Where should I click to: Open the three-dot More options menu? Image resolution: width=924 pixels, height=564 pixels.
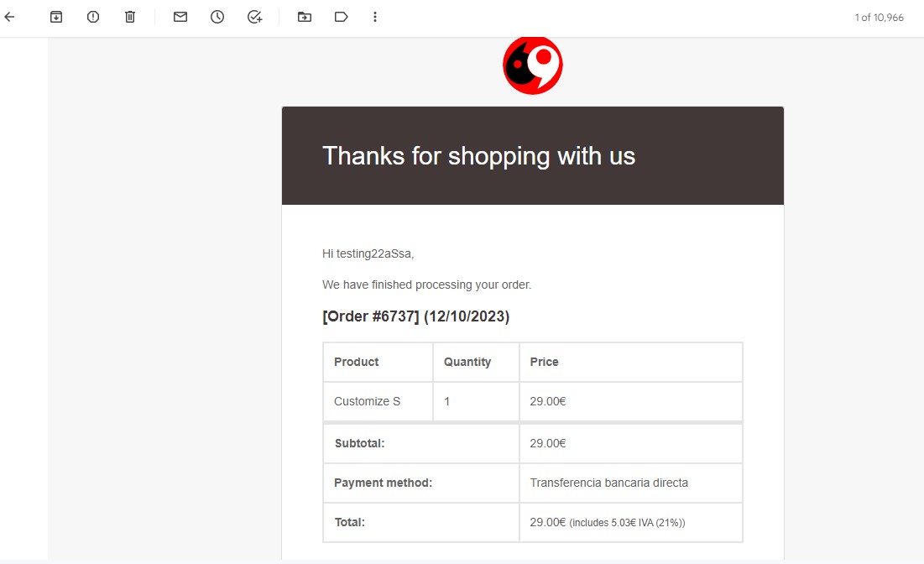tap(375, 17)
